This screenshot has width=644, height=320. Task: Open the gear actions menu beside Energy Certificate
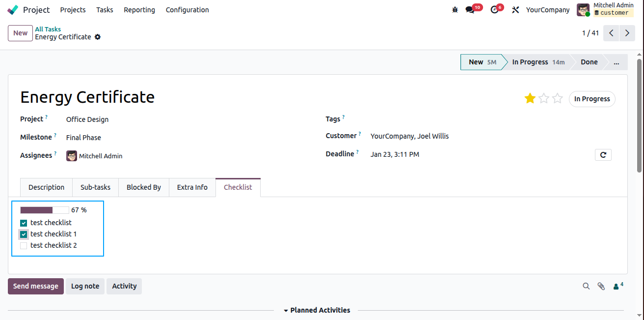tap(98, 37)
